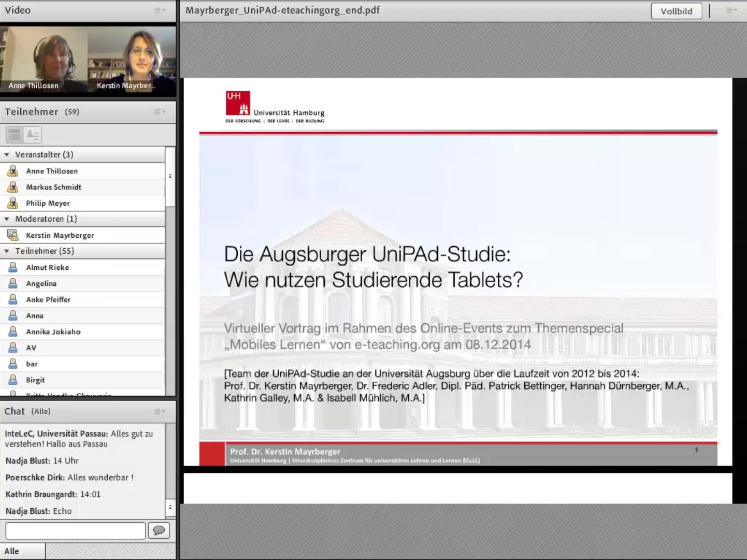Click participant icon beside Almut Rieke
Image resolution: width=747 pixels, height=560 pixels.
click(x=13, y=267)
